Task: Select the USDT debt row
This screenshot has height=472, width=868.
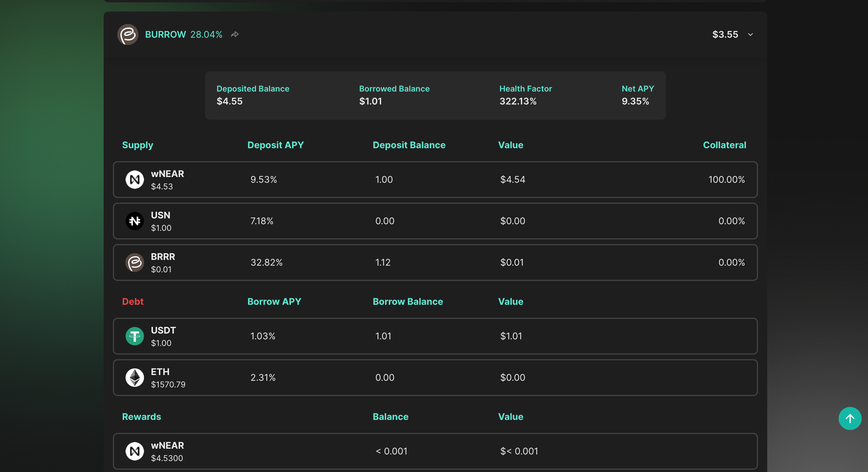Action: click(x=435, y=336)
